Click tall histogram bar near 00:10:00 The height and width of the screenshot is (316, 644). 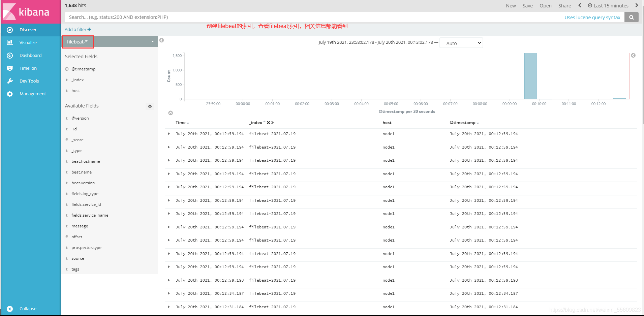coord(530,76)
